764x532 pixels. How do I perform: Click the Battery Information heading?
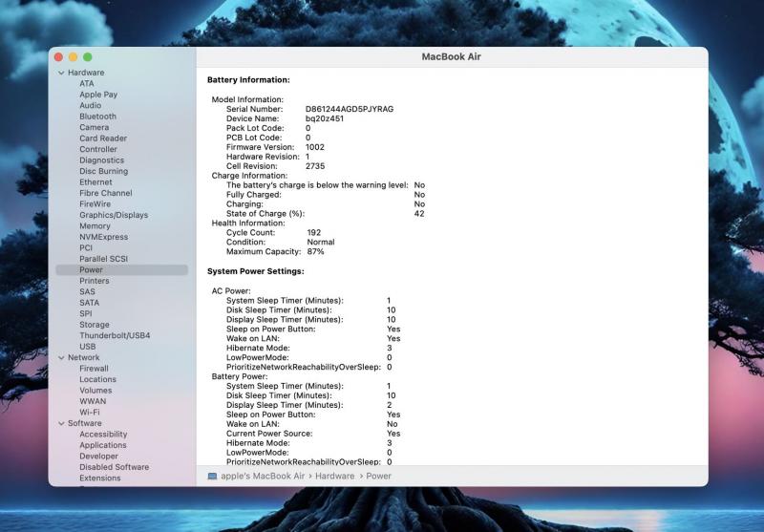click(248, 80)
